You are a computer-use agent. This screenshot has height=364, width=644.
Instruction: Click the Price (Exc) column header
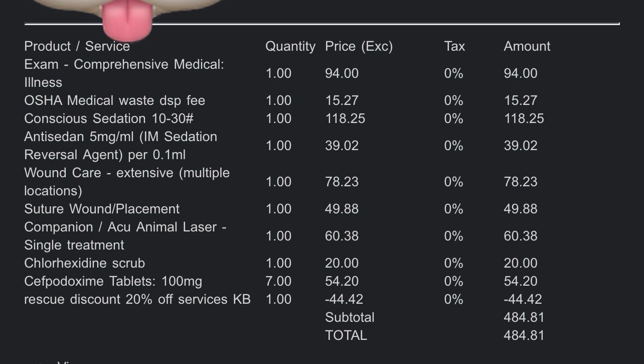[x=359, y=46]
